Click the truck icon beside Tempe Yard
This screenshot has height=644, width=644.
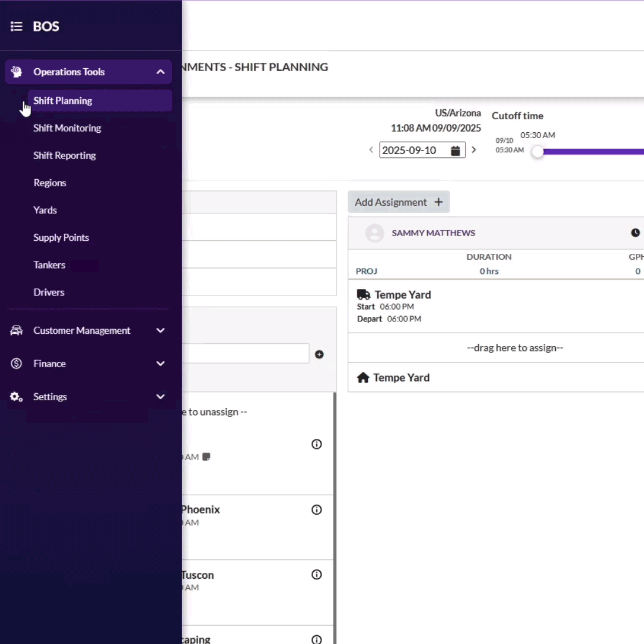click(364, 295)
